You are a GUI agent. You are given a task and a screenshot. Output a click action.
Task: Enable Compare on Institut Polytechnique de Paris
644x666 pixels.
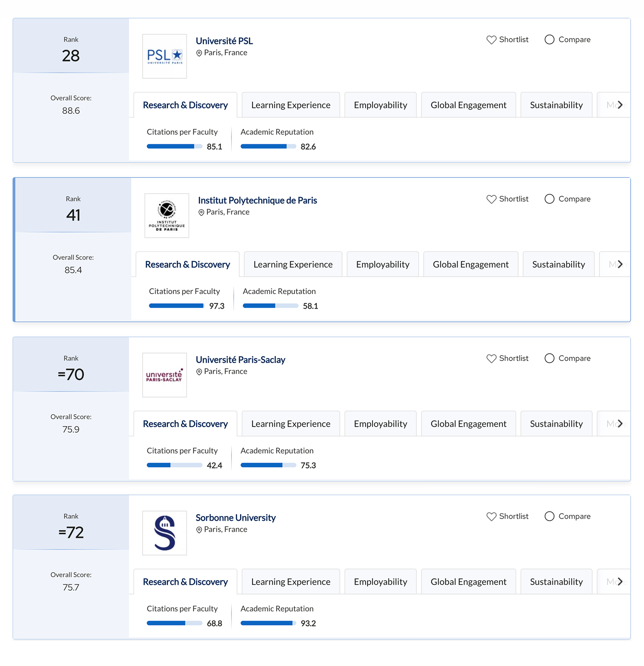tap(549, 199)
